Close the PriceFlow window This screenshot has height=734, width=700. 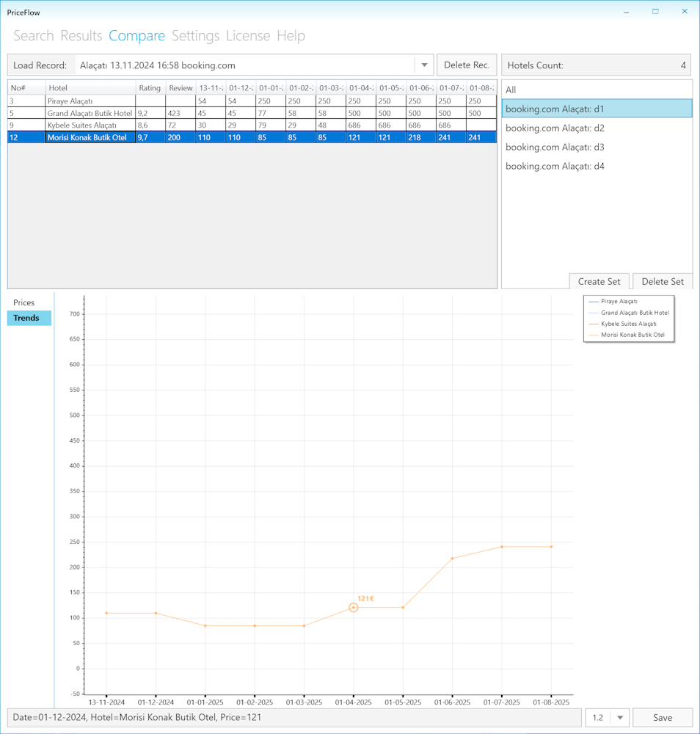coord(685,12)
